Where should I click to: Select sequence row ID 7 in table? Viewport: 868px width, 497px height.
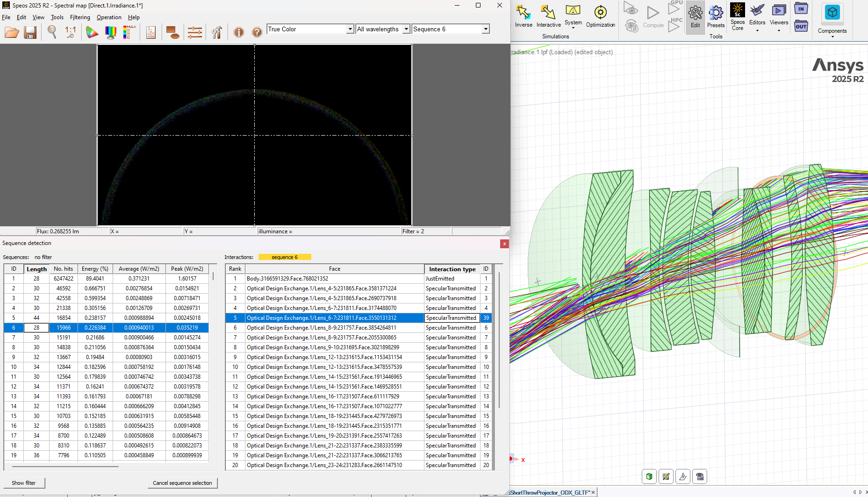click(x=106, y=338)
